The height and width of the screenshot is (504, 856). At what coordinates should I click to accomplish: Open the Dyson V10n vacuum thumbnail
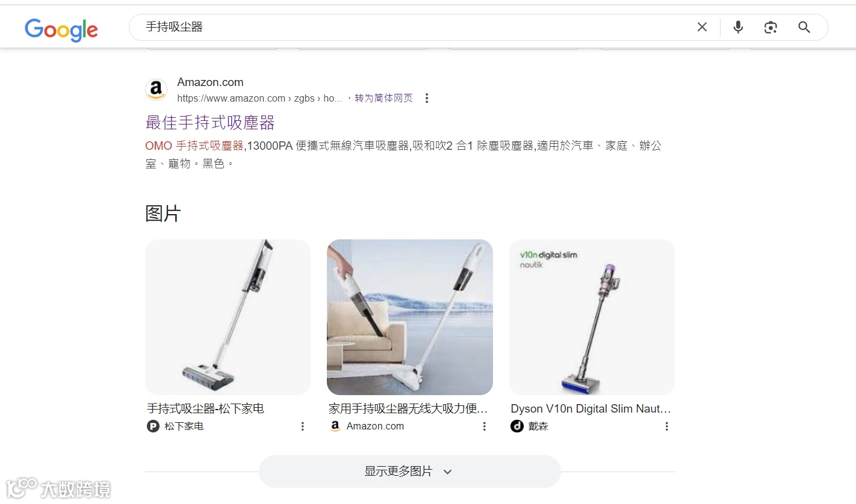click(592, 317)
